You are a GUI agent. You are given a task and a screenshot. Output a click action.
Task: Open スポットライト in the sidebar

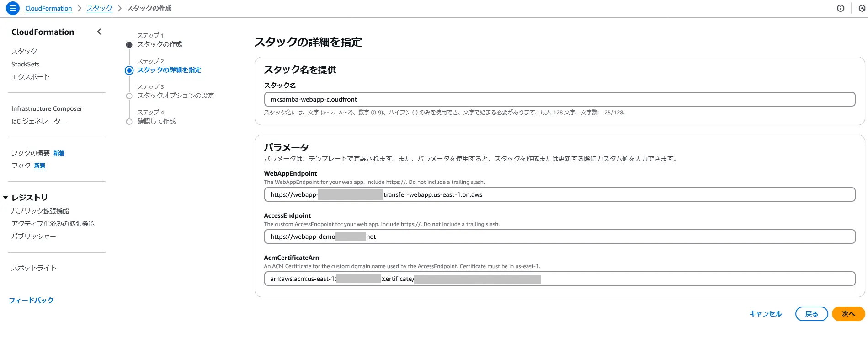(x=34, y=268)
